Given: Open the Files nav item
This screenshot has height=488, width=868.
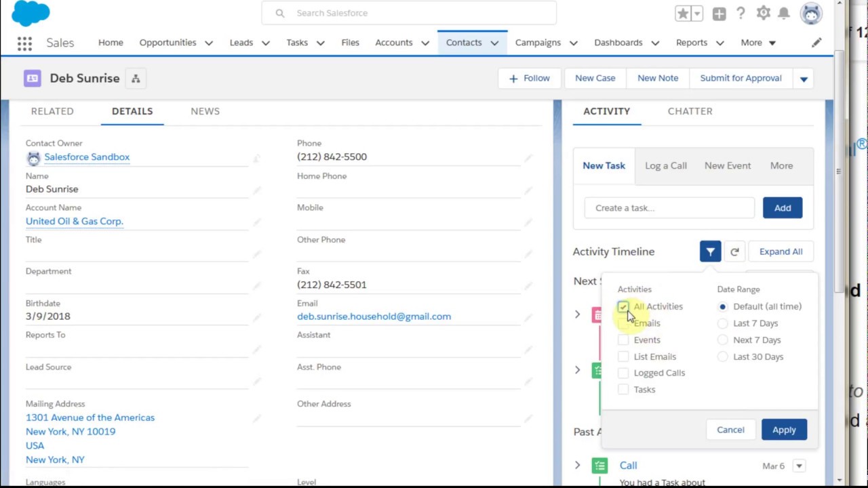Looking at the screenshot, I should (x=350, y=43).
